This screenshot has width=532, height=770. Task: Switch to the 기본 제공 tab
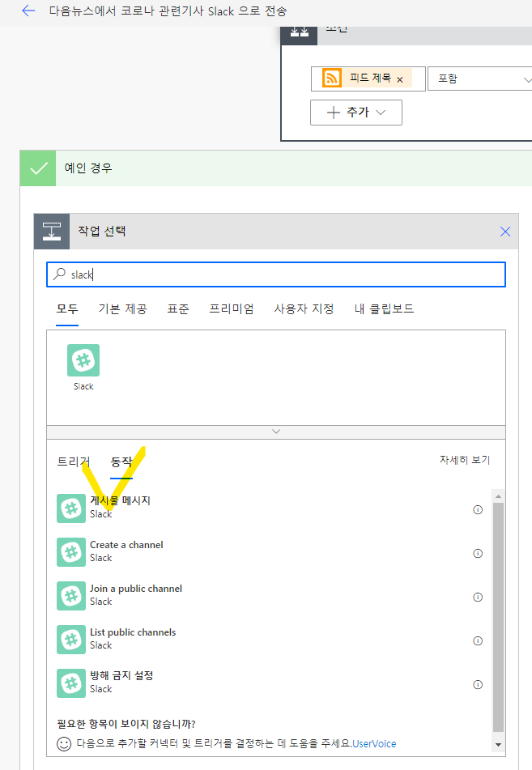tap(122, 308)
